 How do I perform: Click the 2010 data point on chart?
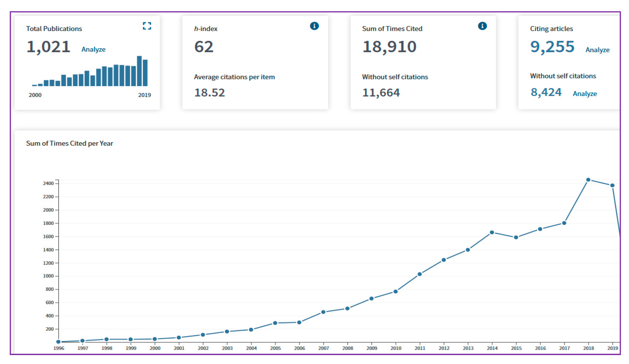[395, 291]
